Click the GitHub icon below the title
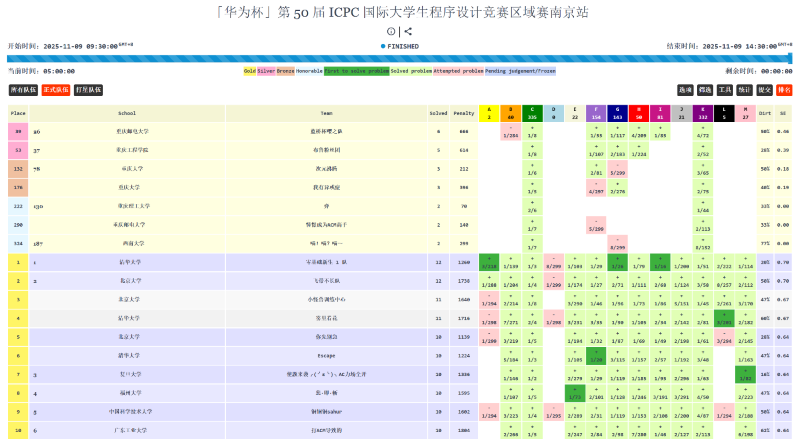800x439 pixels. (x=391, y=31)
